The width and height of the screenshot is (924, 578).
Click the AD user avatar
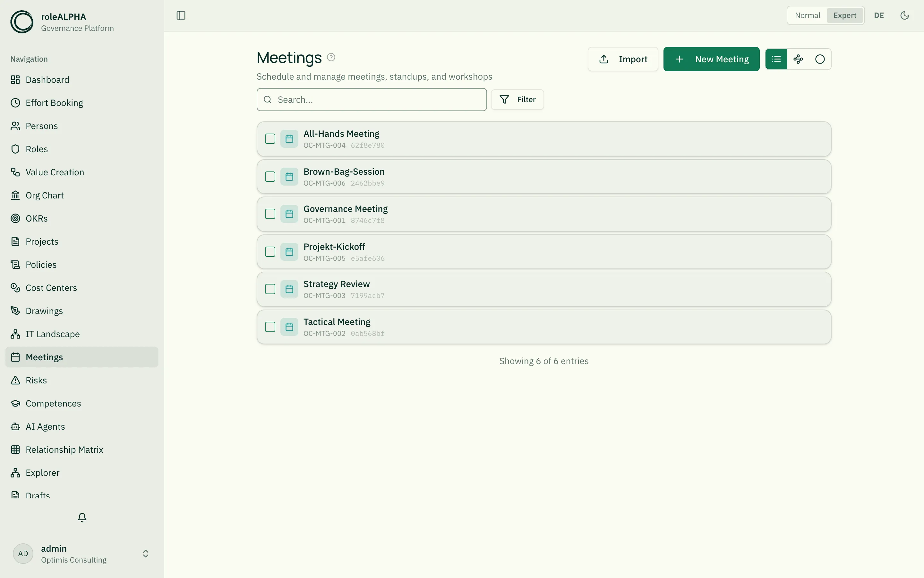23,554
